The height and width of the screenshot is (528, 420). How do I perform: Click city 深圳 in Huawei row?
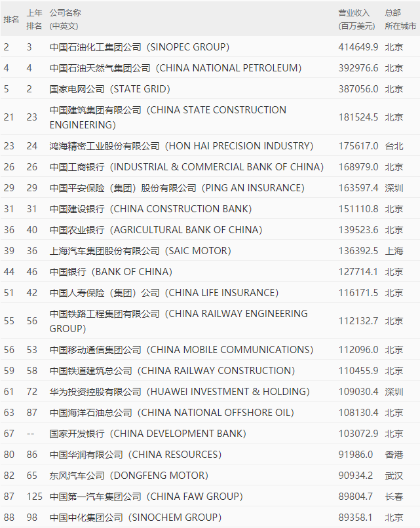(394, 391)
